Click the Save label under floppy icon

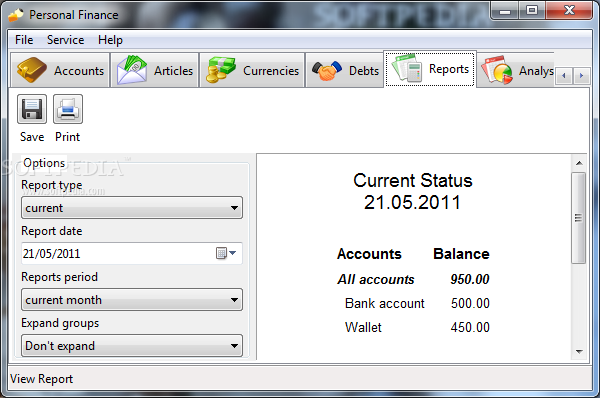coord(32,137)
